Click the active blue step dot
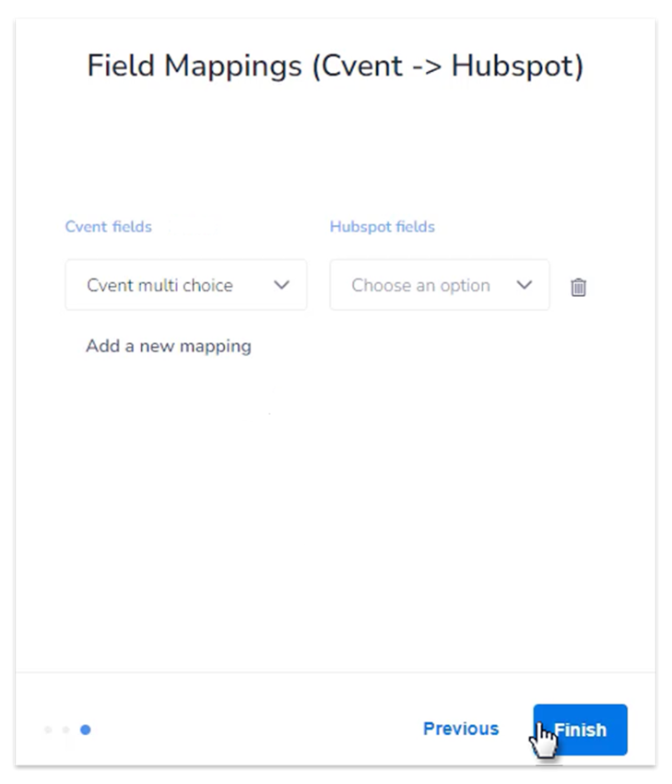 click(85, 730)
